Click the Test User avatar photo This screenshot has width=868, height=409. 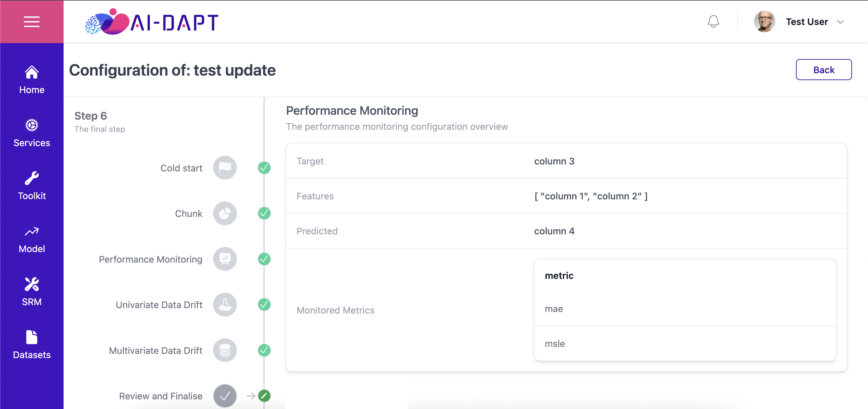(764, 22)
